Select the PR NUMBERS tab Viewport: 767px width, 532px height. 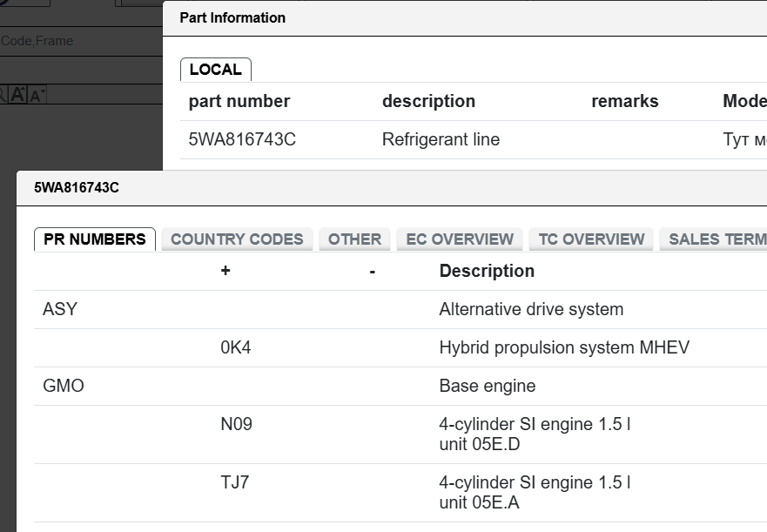tap(95, 239)
